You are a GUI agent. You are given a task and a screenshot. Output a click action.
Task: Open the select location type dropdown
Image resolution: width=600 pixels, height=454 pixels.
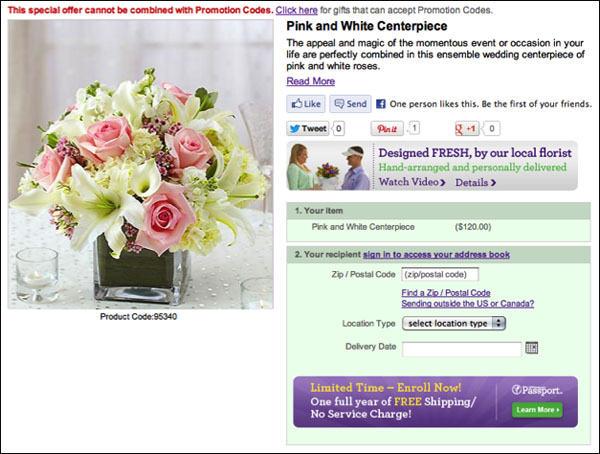point(454,323)
